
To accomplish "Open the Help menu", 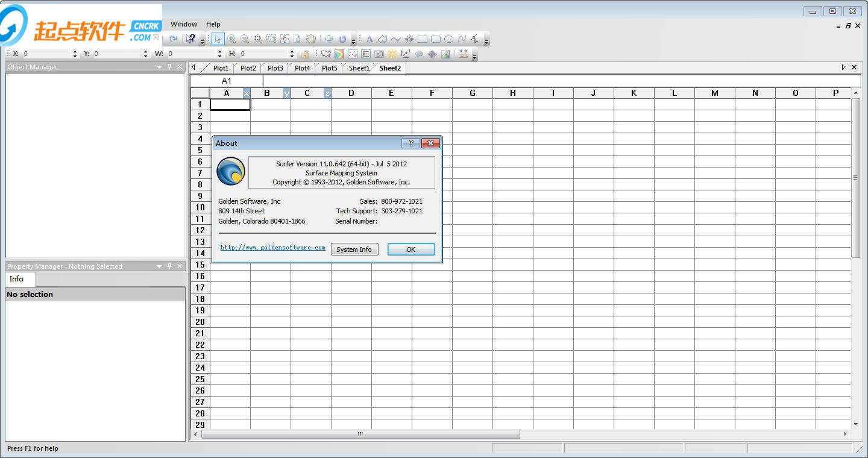I will [213, 24].
